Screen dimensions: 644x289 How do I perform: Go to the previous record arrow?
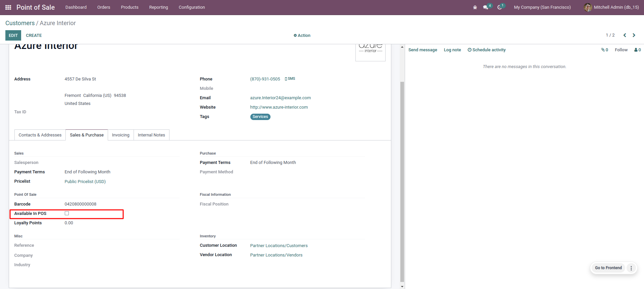pyautogui.click(x=625, y=35)
